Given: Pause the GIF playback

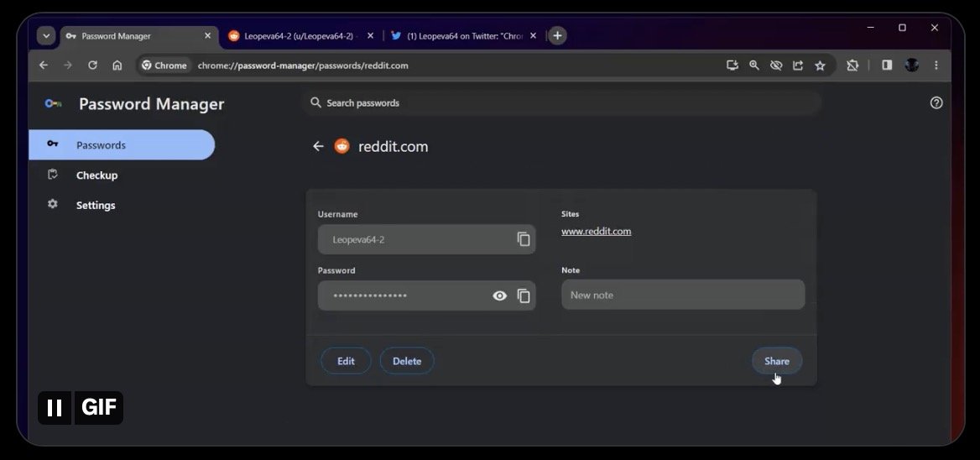Looking at the screenshot, I should [55, 408].
